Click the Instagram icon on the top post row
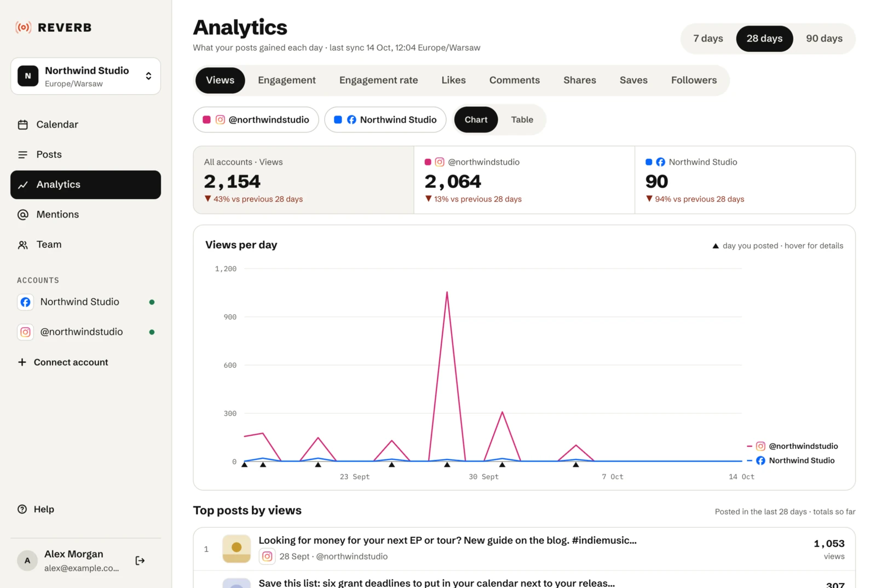 267,556
